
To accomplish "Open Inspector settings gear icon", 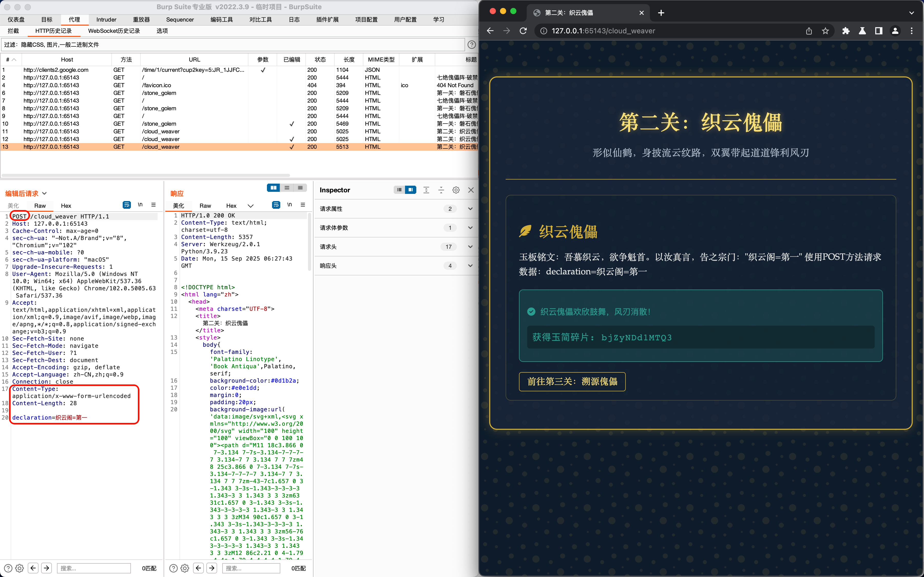I will [456, 190].
